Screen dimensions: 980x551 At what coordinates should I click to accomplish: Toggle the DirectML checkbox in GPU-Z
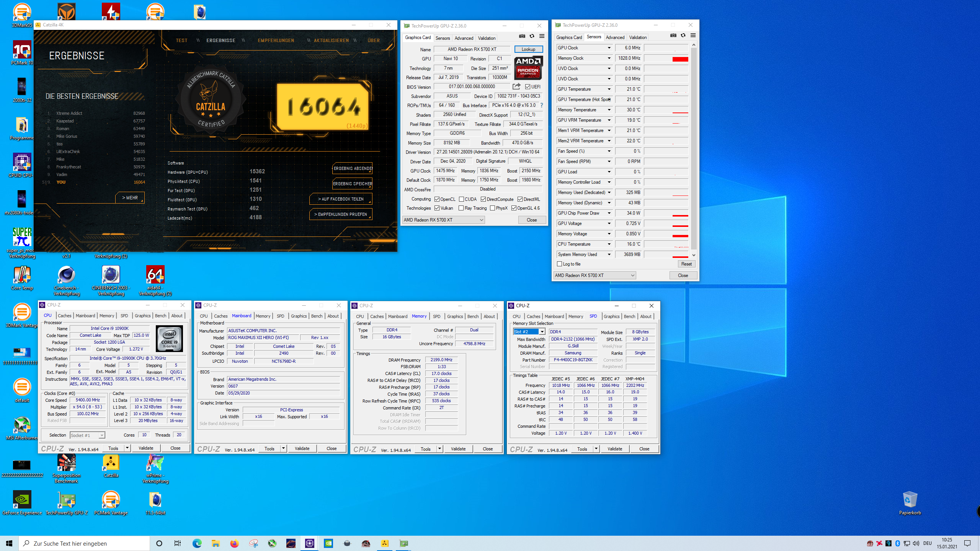[520, 199]
